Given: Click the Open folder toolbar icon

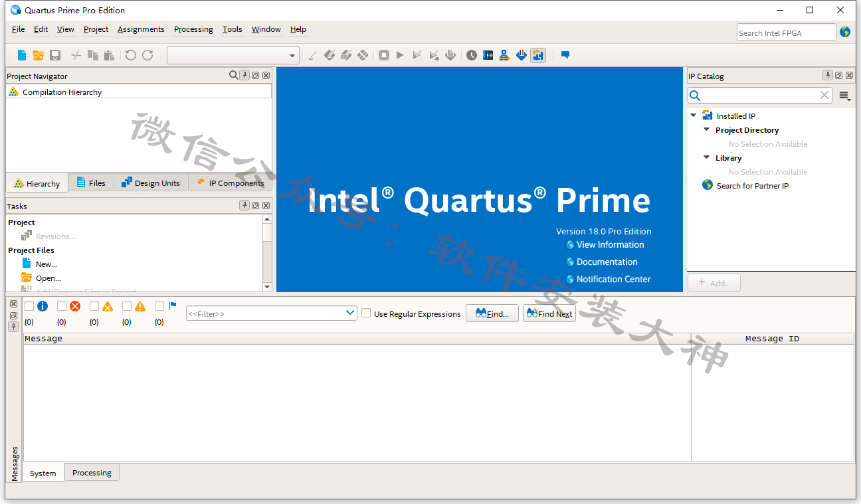Looking at the screenshot, I should [x=39, y=55].
